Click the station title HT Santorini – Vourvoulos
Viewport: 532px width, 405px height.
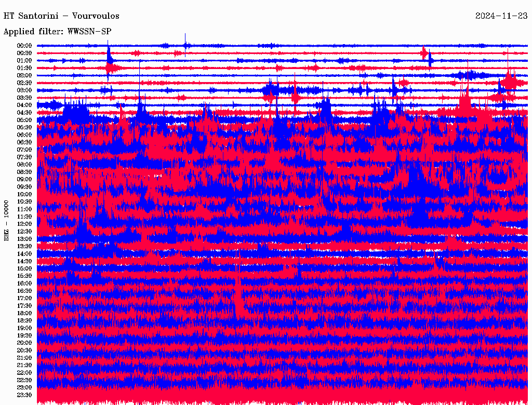coord(61,16)
